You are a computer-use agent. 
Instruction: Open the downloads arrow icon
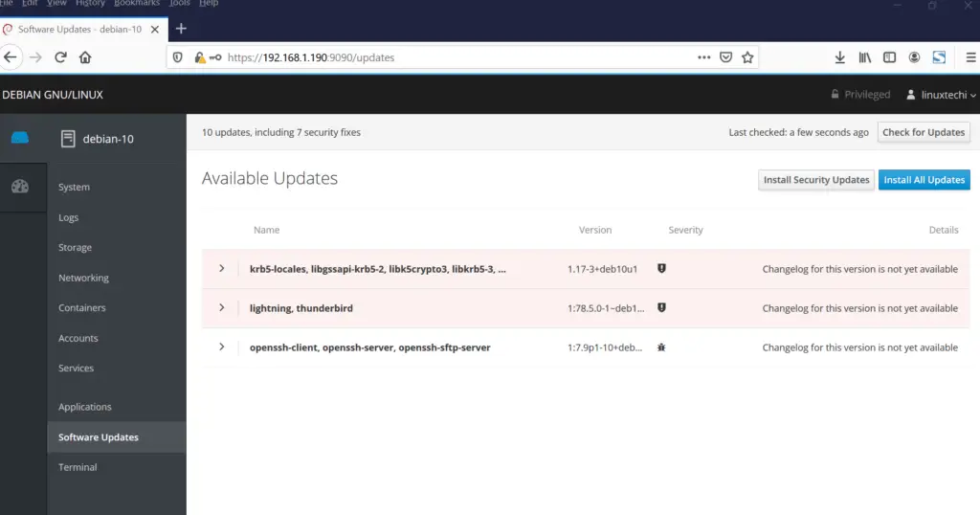tap(840, 57)
